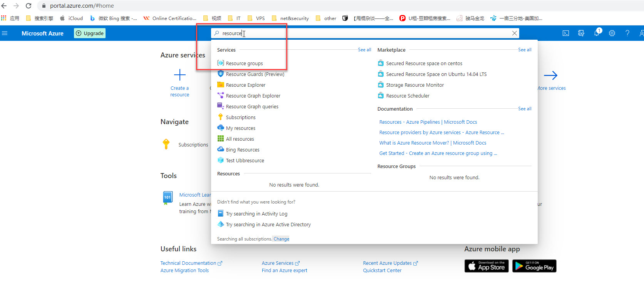Select Resource Graph Explorer service
The width and height of the screenshot is (644, 281).
[253, 96]
